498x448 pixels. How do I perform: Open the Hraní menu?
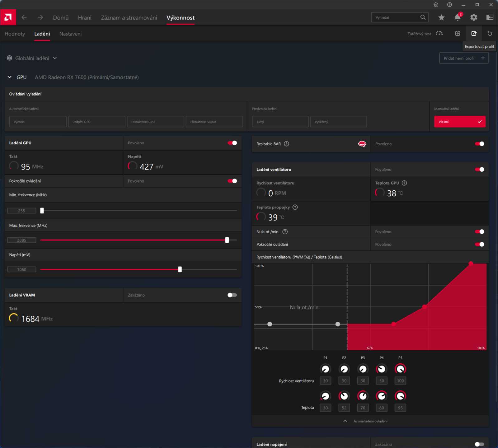[x=85, y=18]
